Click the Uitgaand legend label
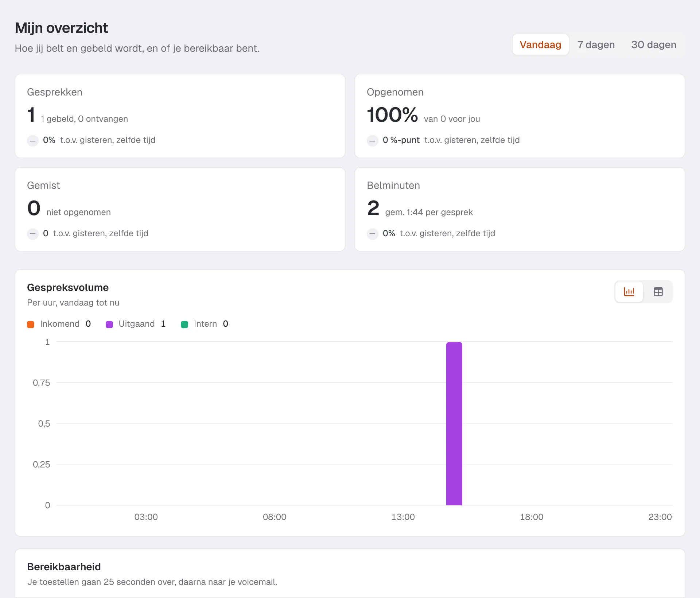This screenshot has width=700, height=598. point(137,324)
